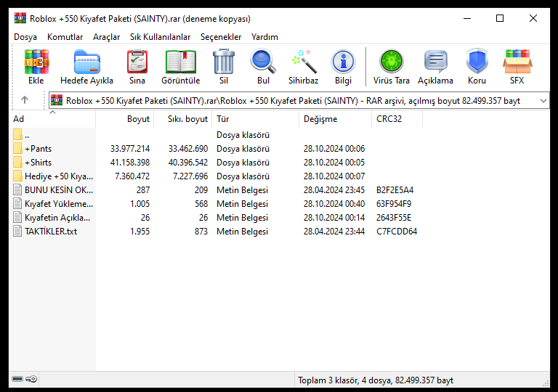Click the window resize grip corner
This screenshot has height=392, width=558.
(546, 383)
